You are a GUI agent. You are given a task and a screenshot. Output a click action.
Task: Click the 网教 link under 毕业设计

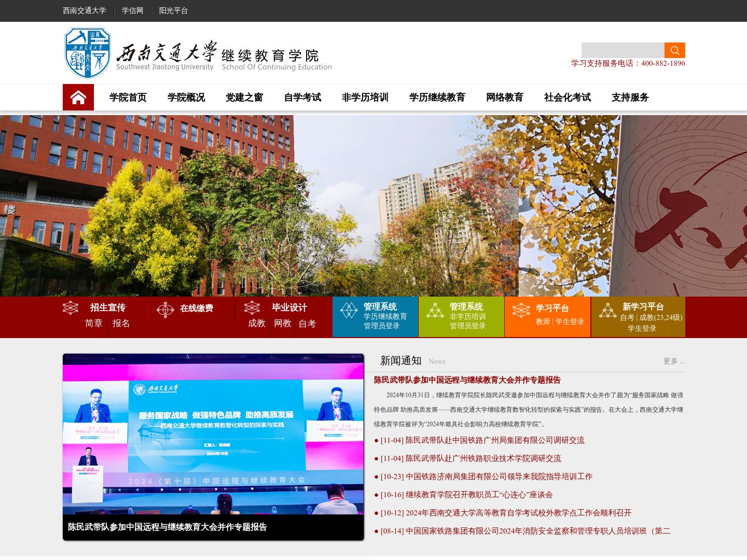[283, 323]
